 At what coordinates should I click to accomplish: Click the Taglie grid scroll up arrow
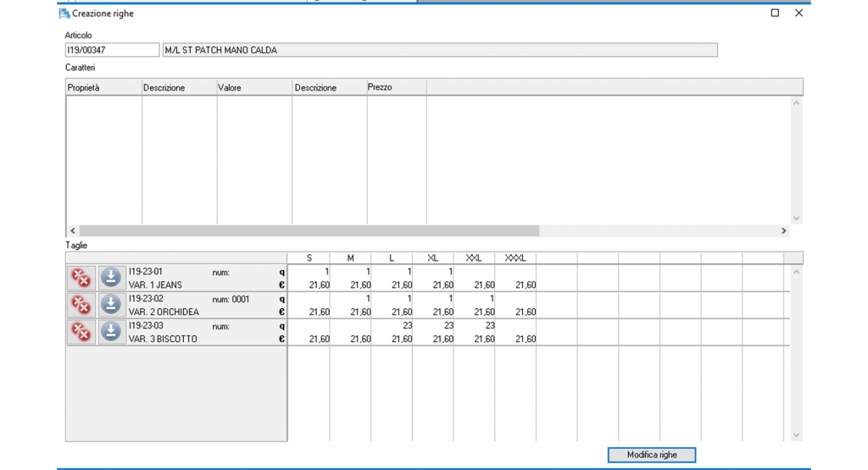(796, 272)
